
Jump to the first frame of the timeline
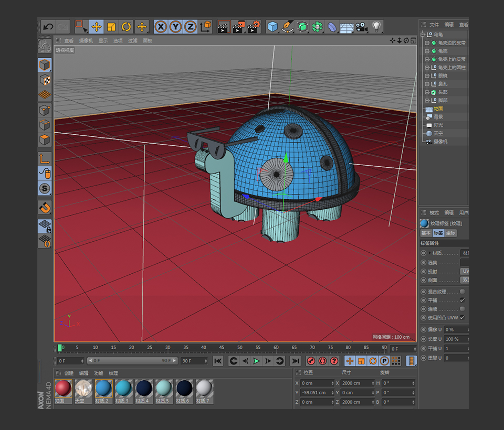218,361
